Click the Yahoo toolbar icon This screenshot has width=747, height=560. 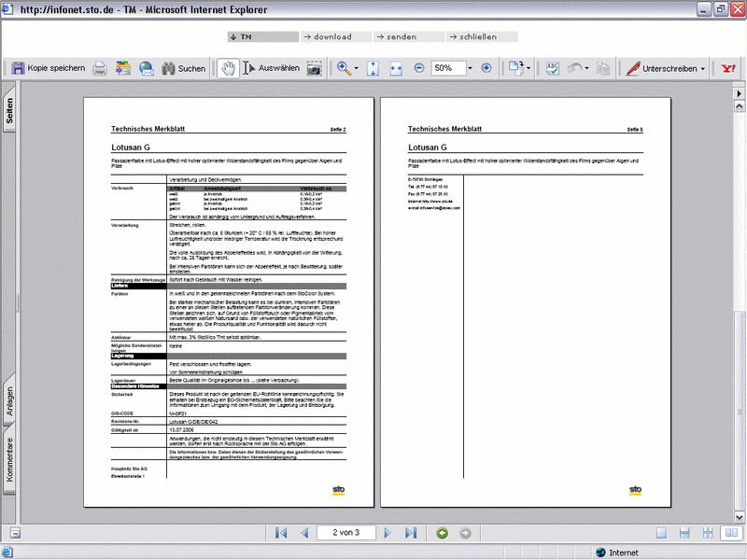coord(728,68)
